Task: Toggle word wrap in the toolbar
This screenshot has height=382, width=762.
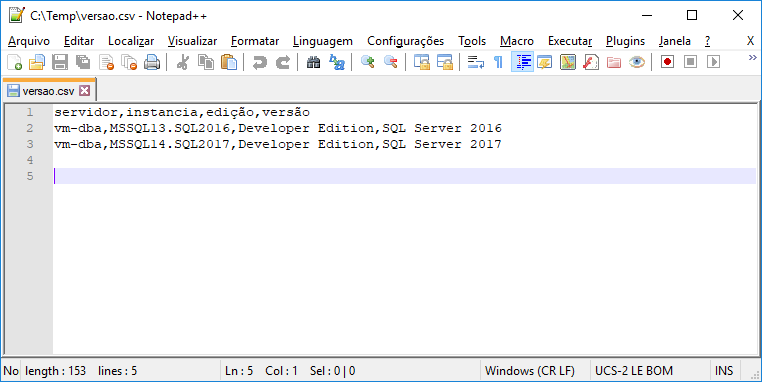Action: point(475,62)
